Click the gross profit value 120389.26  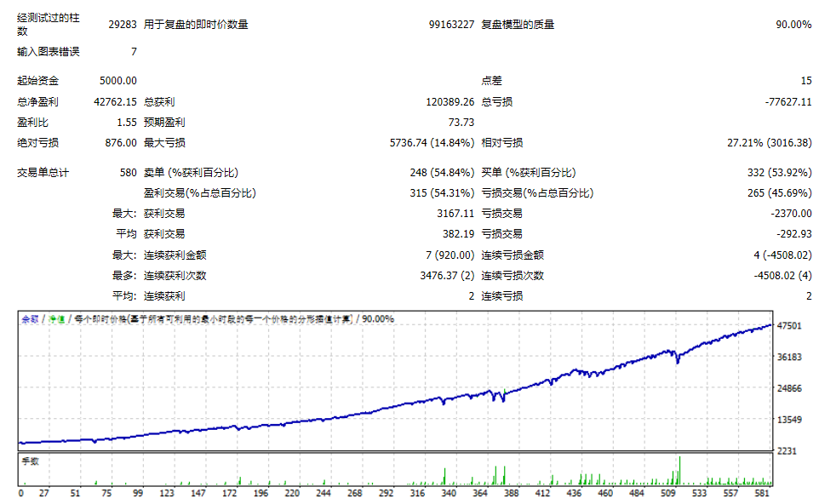point(450,102)
